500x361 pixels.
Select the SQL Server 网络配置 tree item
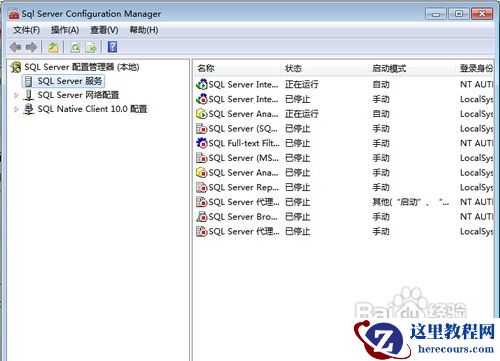tap(78, 95)
